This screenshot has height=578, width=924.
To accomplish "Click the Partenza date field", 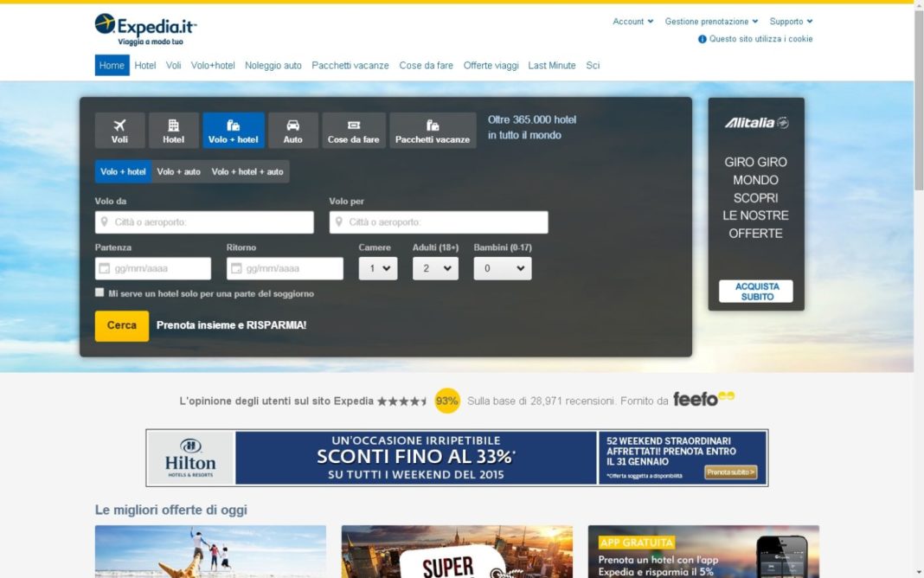I will [x=152, y=269].
